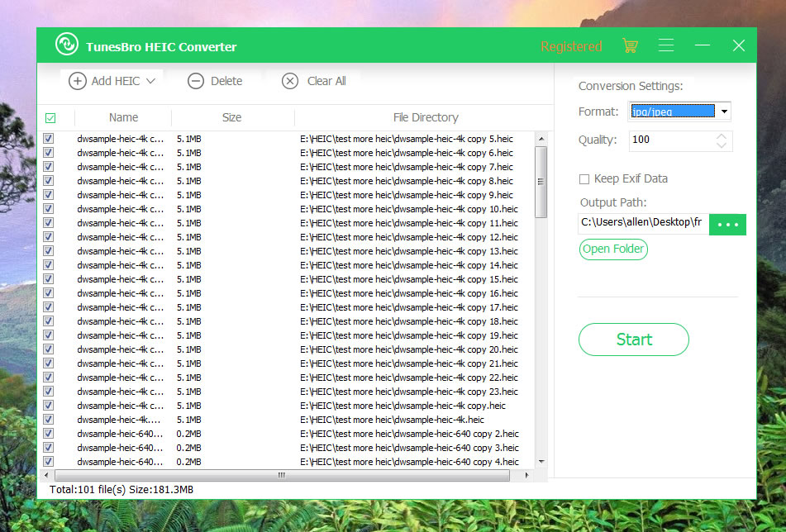
Task: Click the Open Folder button
Action: pos(613,249)
